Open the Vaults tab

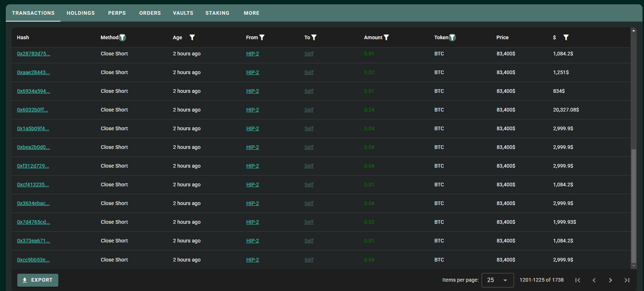(x=183, y=13)
